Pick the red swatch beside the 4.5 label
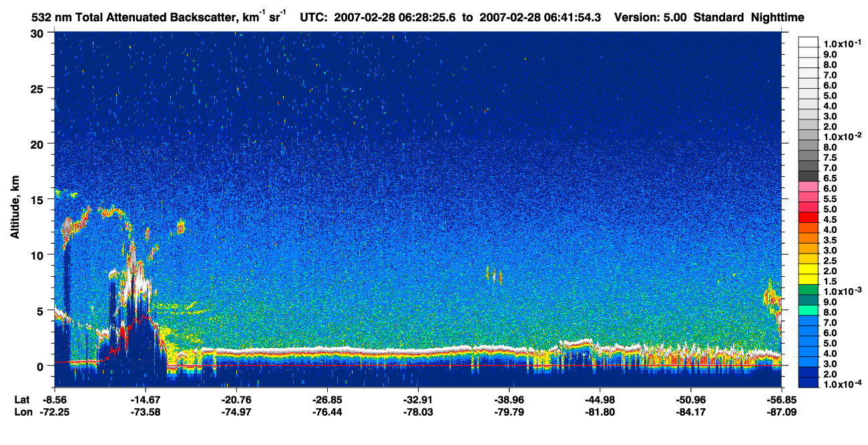Image resolution: width=868 pixels, height=445 pixels. (809, 218)
